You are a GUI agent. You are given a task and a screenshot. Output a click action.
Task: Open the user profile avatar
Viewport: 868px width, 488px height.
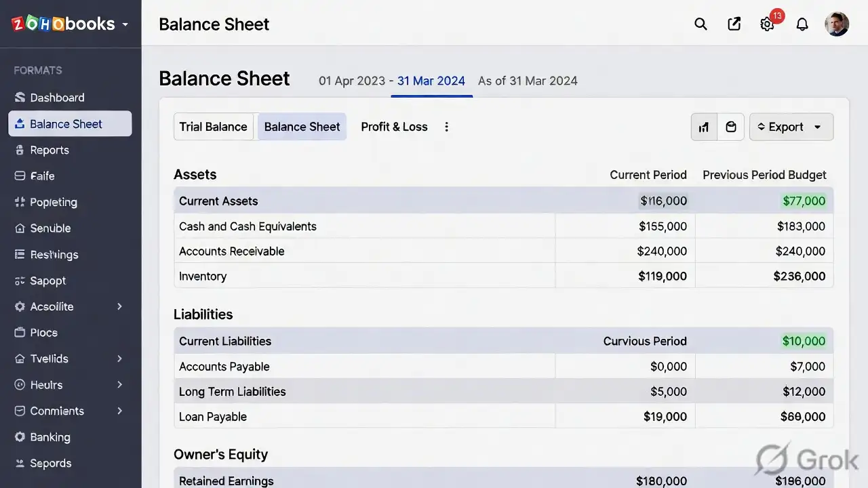(836, 24)
